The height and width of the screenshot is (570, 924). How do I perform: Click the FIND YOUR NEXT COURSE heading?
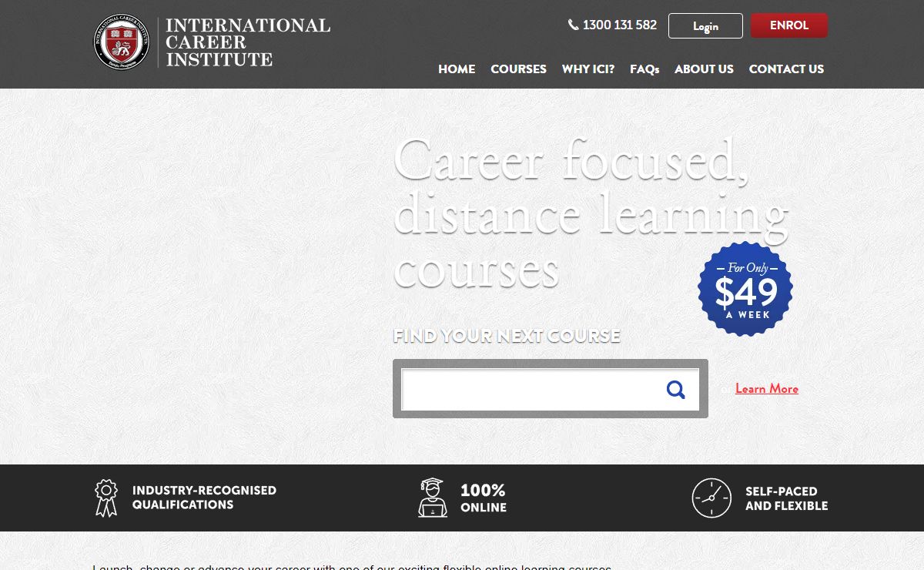tap(507, 336)
